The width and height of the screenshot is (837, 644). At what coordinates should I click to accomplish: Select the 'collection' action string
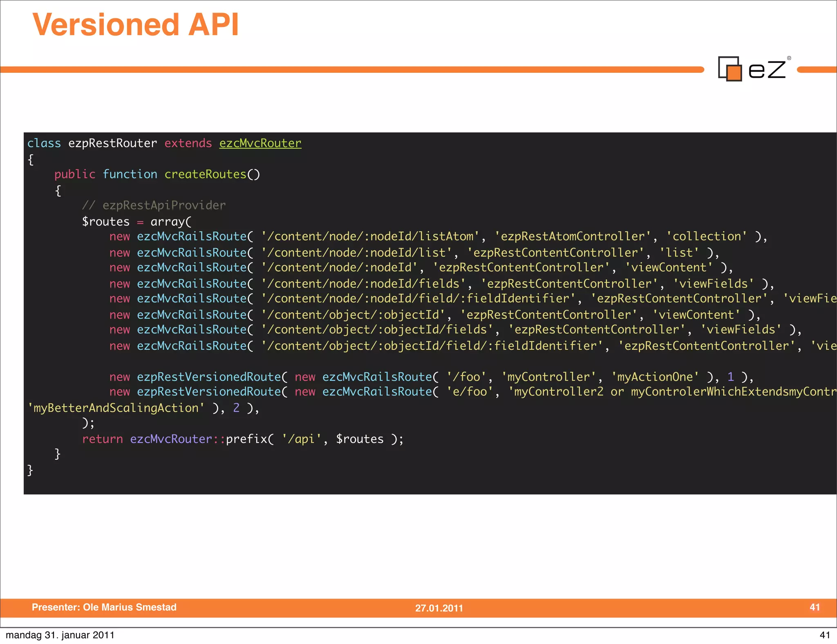pos(707,236)
